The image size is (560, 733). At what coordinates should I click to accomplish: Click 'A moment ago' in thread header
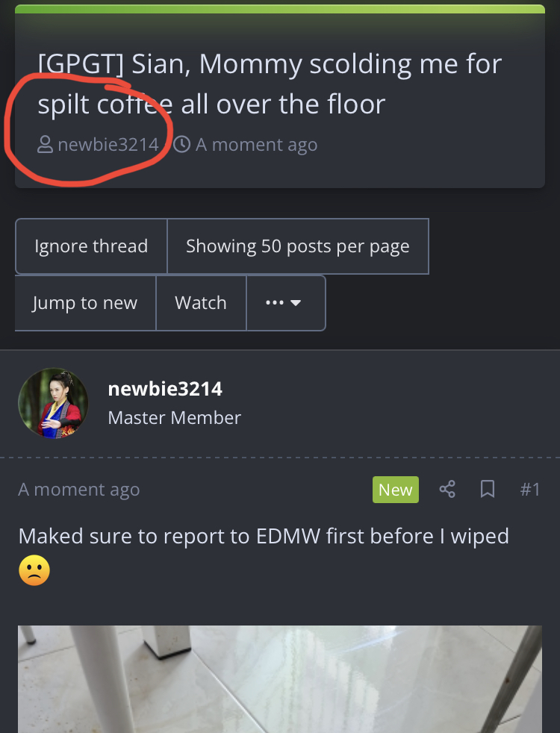click(256, 145)
